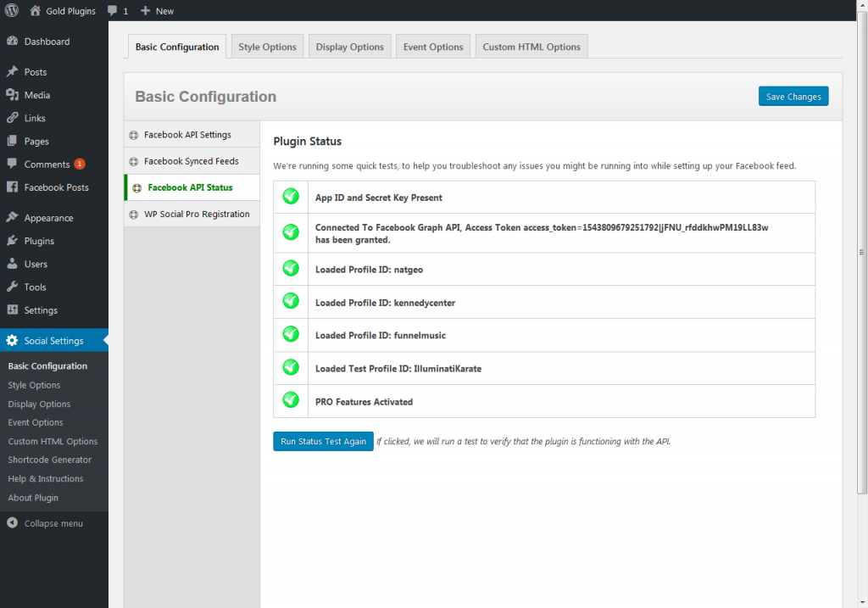Select Facebook Synced Feeds section

(x=191, y=161)
